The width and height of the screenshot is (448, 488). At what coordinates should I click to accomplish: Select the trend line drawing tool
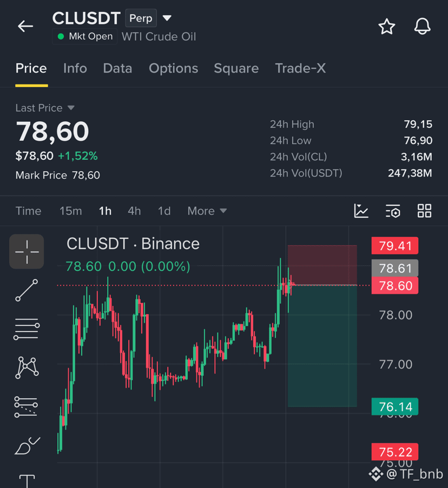(27, 290)
